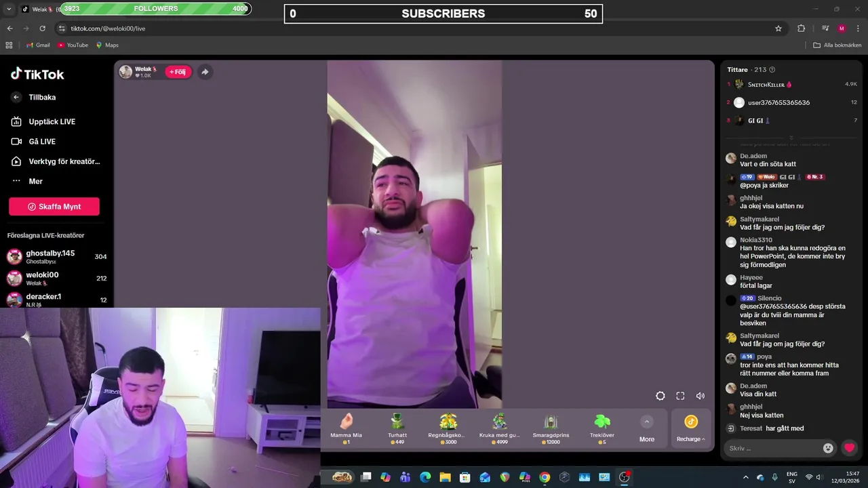Expand the viewer ranking chevron

pyautogui.click(x=791, y=137)
